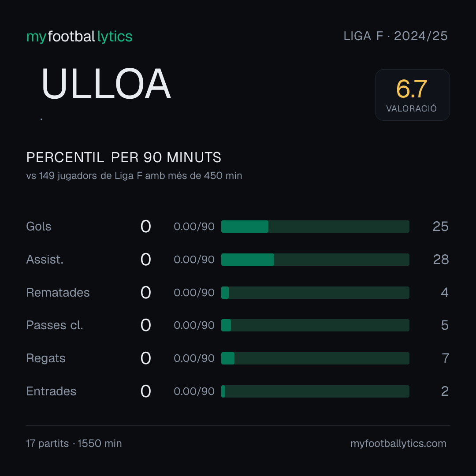Click the 17 partits · 1550 min footer
Screen dimensions: 476x476
(x=74, y=443)
